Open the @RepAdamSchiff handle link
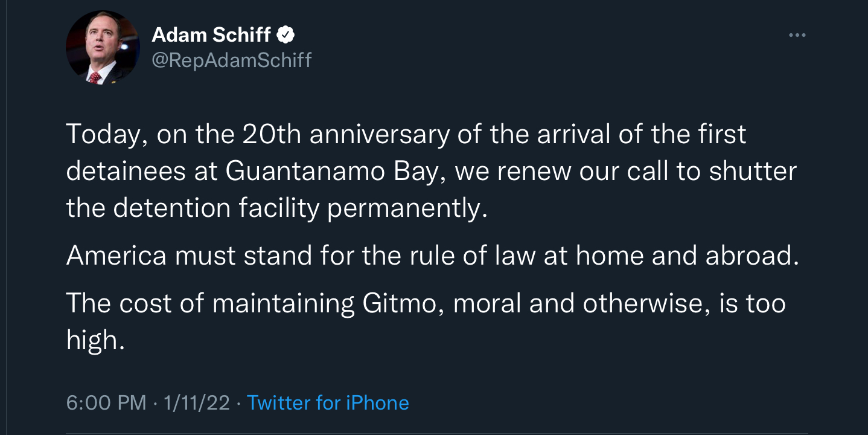868x435 pixels. (x=231, y=60)
